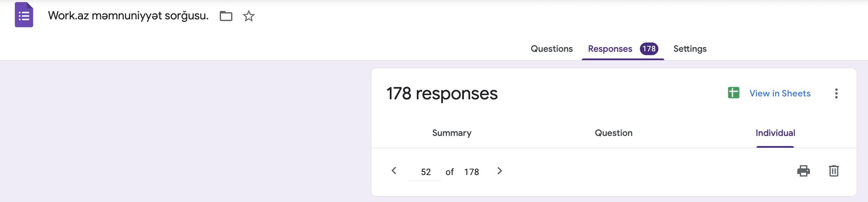Click the View in Sheets link
Image resolution: width=868 pixels, height=202 pixels.
point(780,93)
